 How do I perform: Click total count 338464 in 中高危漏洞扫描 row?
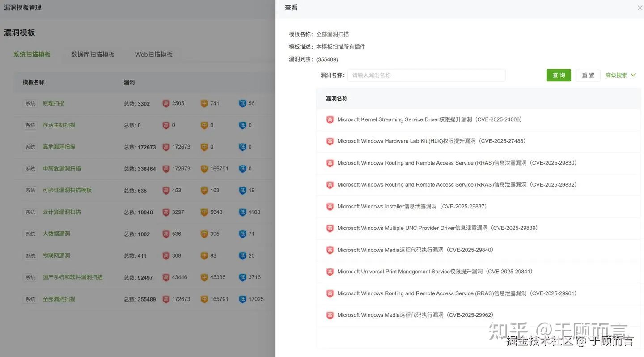[x=147, y=169]
